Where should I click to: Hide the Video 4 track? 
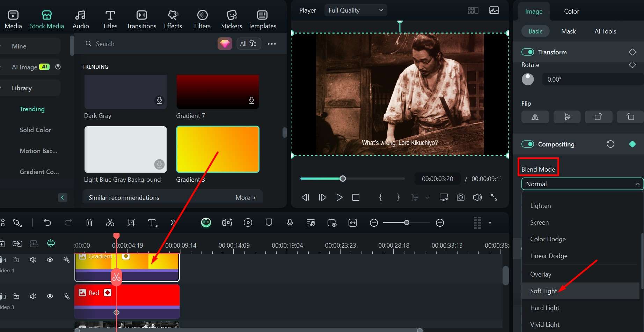coord(50,260)
